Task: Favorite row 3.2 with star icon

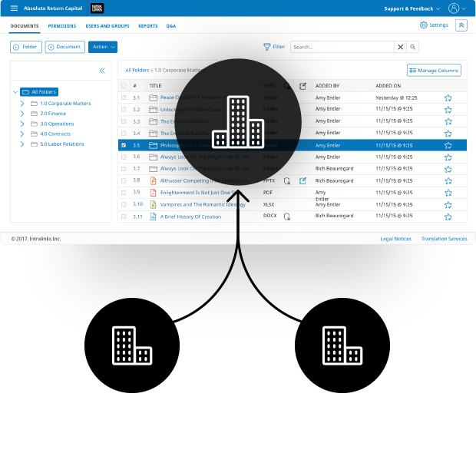Action: click(x=448, y=110)
